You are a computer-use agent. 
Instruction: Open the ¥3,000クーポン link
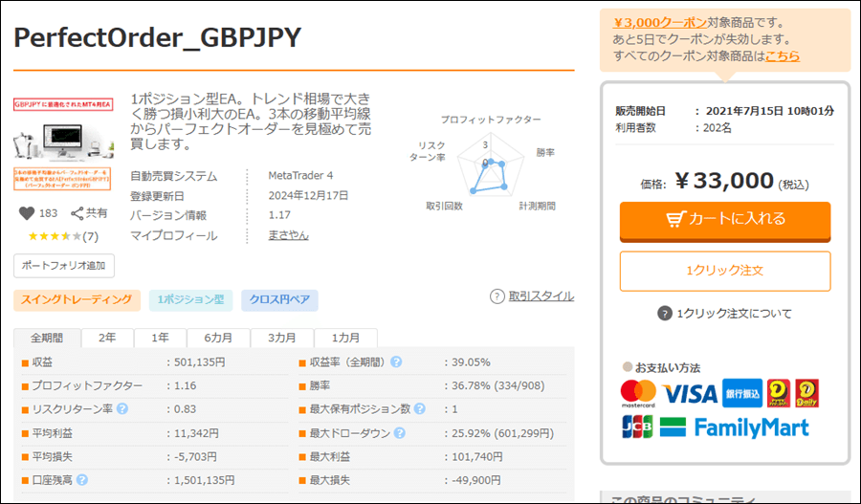point(659,23)
